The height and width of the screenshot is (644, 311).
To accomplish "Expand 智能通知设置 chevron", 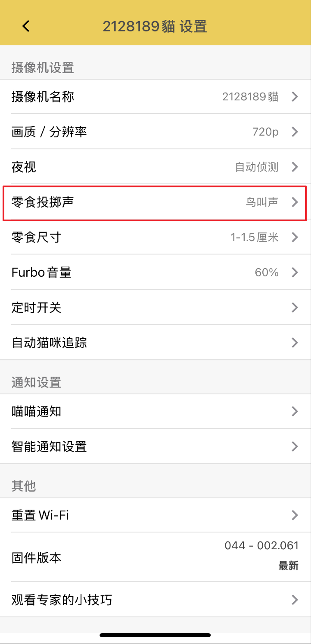I will [x=295, y=446].
